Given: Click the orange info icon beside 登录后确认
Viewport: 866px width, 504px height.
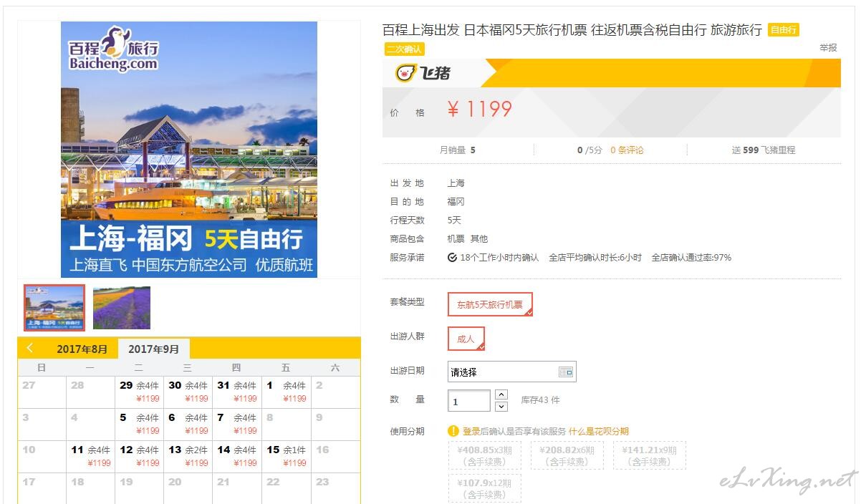Looking at the screenshot, I should (x=453, y=431).
